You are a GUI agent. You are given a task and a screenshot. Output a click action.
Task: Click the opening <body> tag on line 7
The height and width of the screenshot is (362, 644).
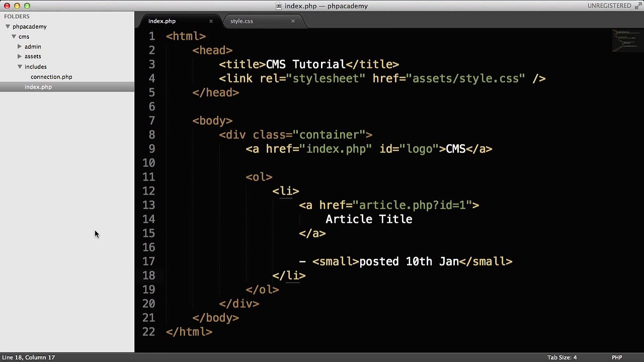[x=212, y=121]
